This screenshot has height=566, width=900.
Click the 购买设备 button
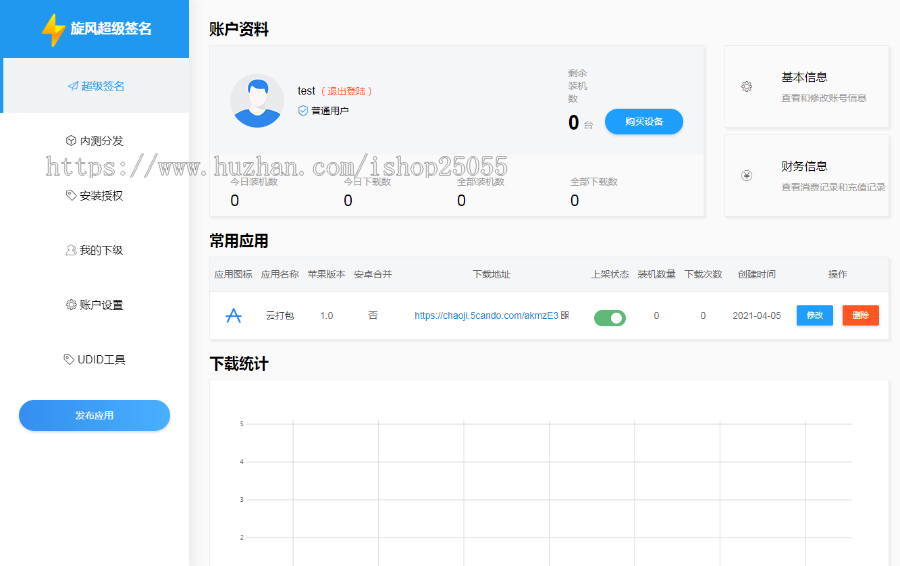pyautogui.click(x=644, y=122)
